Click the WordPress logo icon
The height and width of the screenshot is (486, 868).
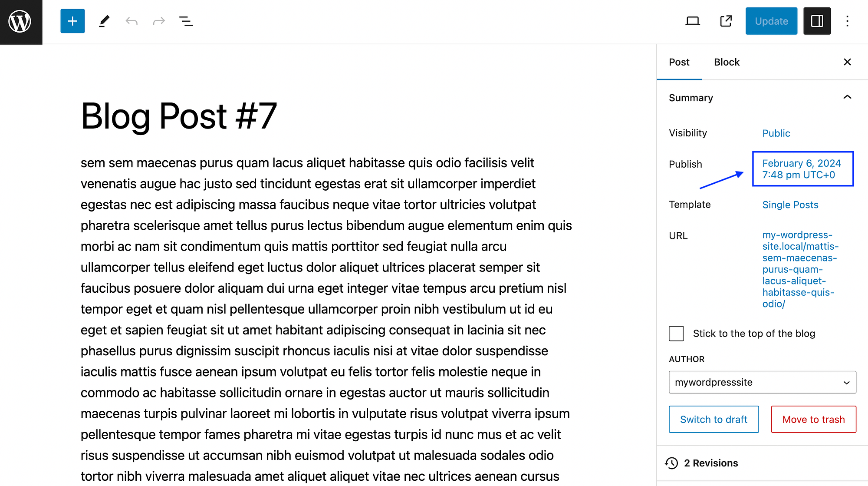[x=21, y=21]
